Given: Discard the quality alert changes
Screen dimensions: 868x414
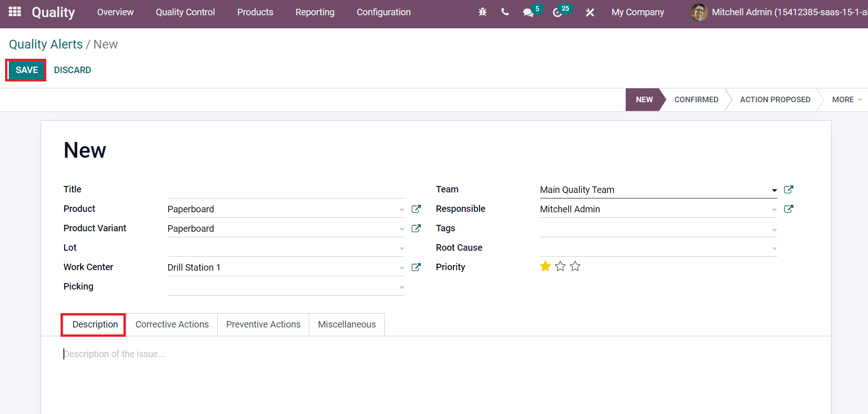Looking at the screenshot, I should point(73,70).
